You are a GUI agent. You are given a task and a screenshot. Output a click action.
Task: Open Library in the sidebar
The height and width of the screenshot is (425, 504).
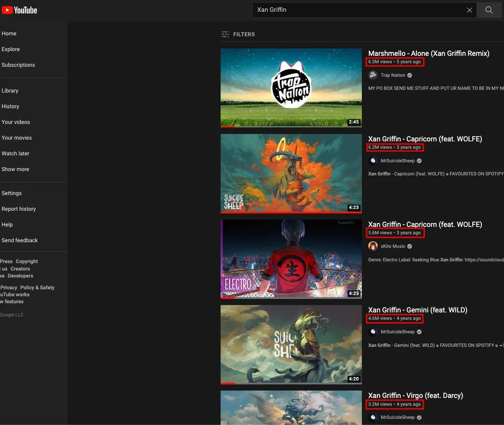point(10,91)
